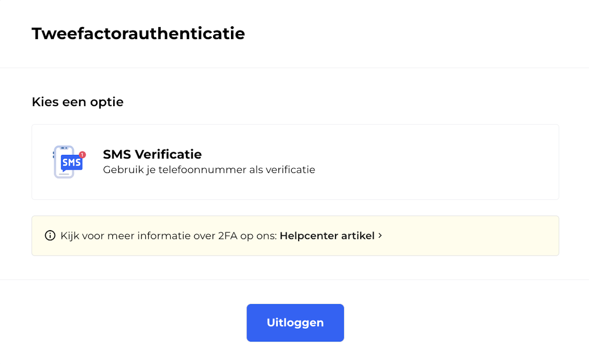Click the chevron arrow after Helpcenter artikel
The width and height of the screenshot is (589, 364).
click(x=380, y=236)
